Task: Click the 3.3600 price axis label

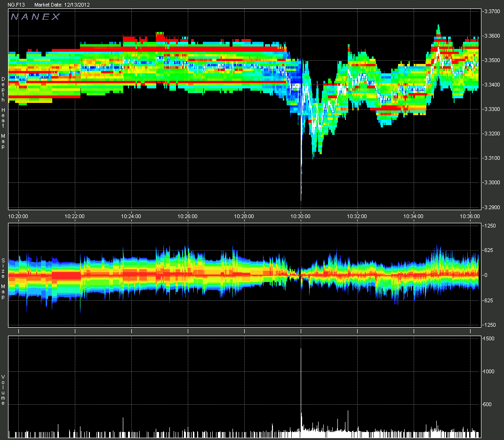Action: [492, 36]
